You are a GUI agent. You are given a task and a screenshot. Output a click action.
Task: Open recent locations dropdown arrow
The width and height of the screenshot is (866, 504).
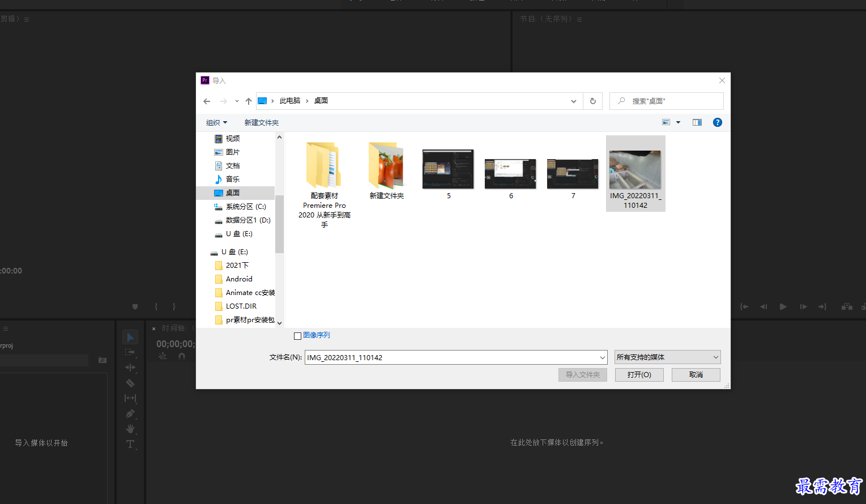[237, 101]
